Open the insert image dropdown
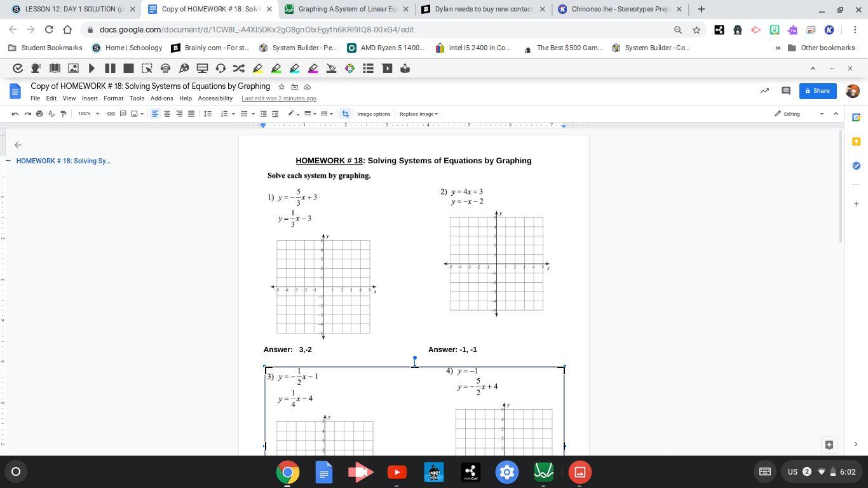868x488 pixels. (x=137, y=114)
